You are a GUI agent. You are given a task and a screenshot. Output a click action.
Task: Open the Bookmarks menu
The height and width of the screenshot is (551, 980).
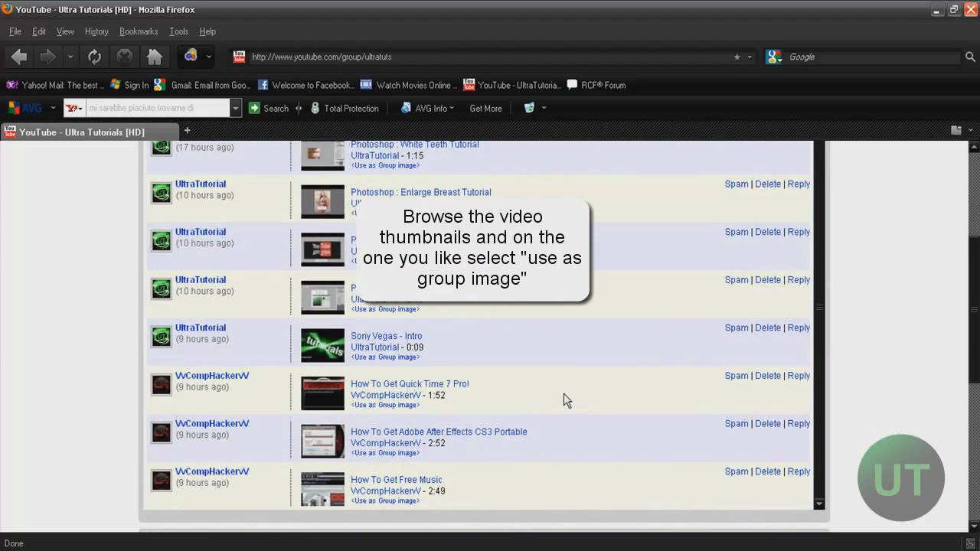[x=139, y=31]
